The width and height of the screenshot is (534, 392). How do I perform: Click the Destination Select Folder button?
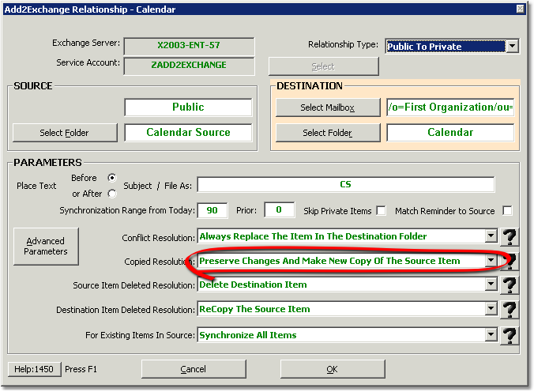tap(328, 133)
